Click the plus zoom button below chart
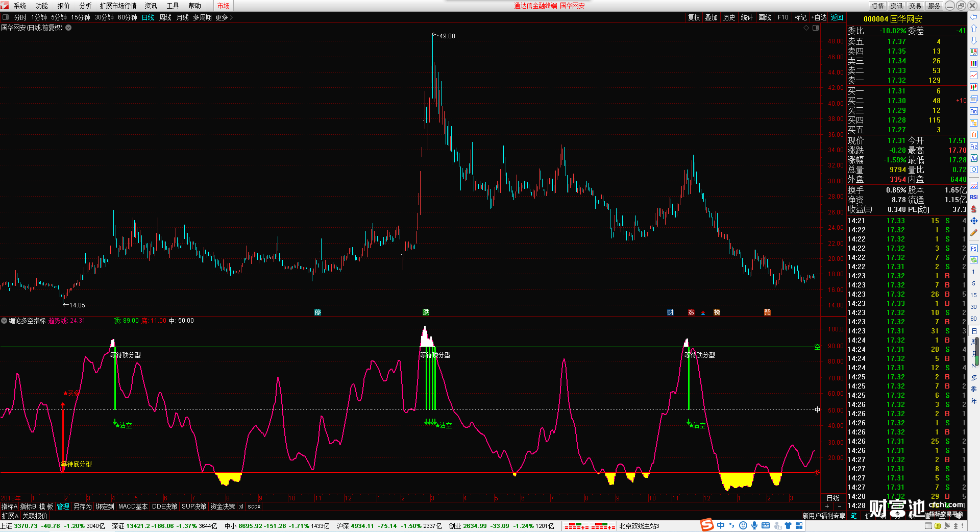 coord(827,506)
